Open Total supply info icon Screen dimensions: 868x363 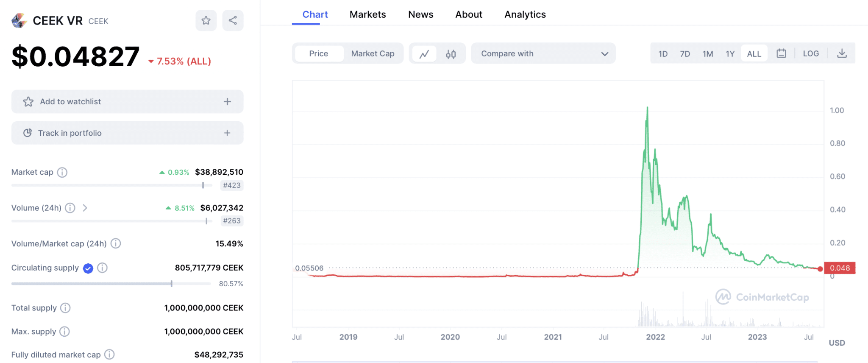(x=65, y=308)
